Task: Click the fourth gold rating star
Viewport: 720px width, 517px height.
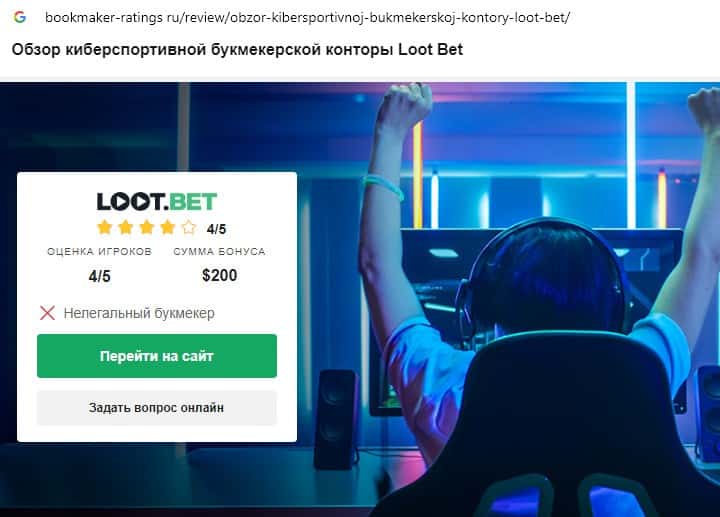Action: pos(168,227)
